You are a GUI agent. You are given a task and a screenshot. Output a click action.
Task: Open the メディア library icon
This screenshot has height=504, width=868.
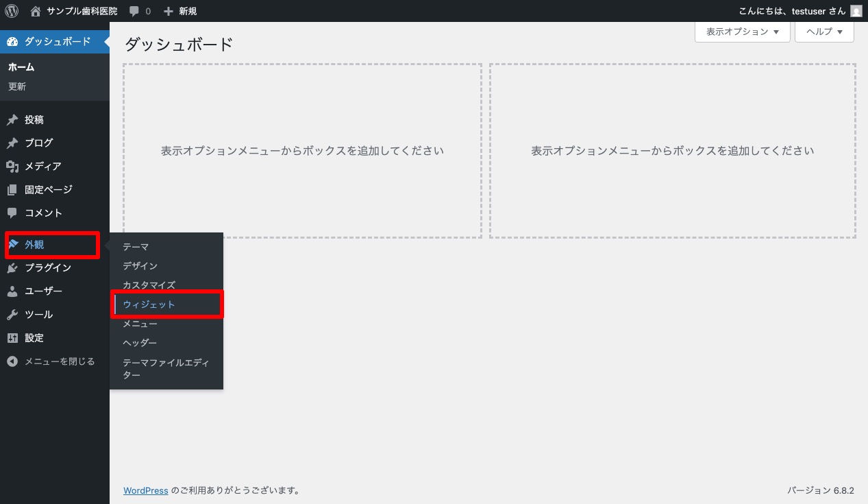tap(12, 166)
